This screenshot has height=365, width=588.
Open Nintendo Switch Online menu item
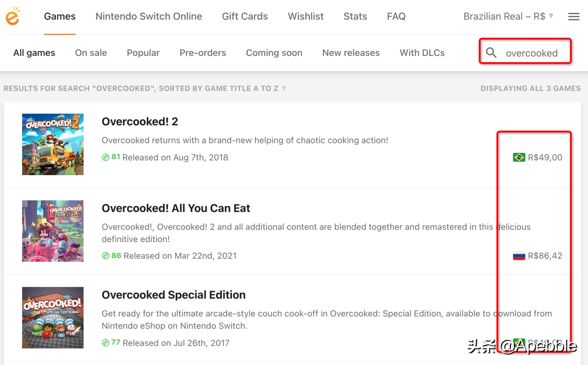(x=149, y=16)
